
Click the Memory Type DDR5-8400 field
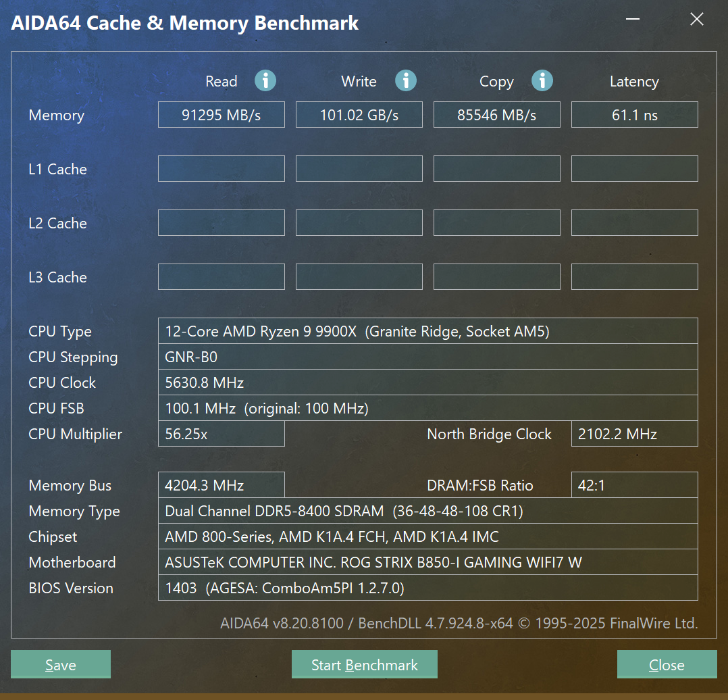point(427,511)
